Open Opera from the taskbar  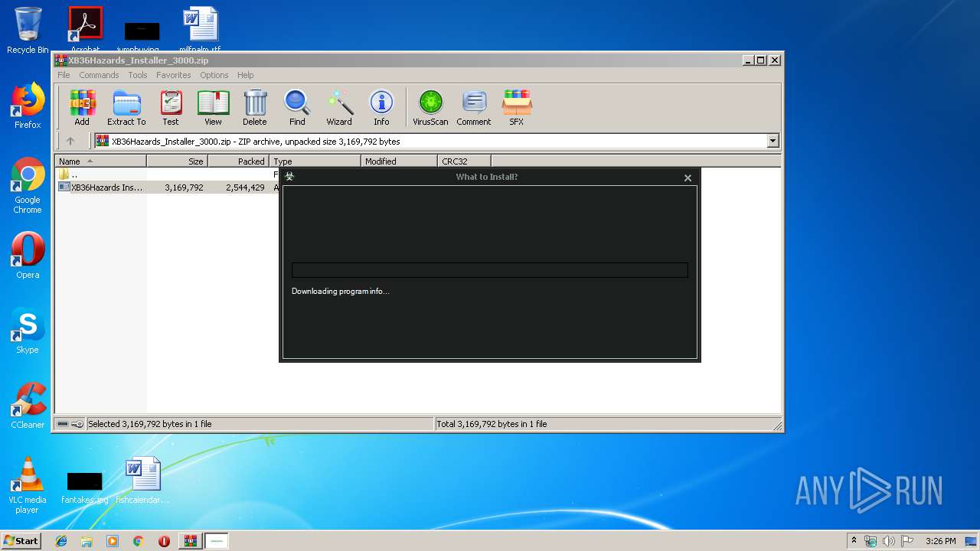[x=164, y=541]
